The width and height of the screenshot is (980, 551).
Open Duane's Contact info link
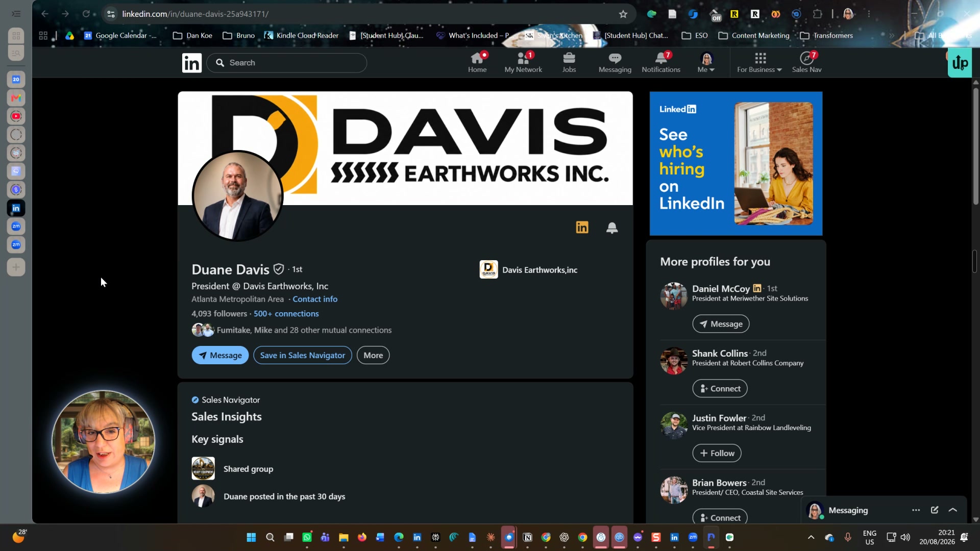click(x=315, y=299)
